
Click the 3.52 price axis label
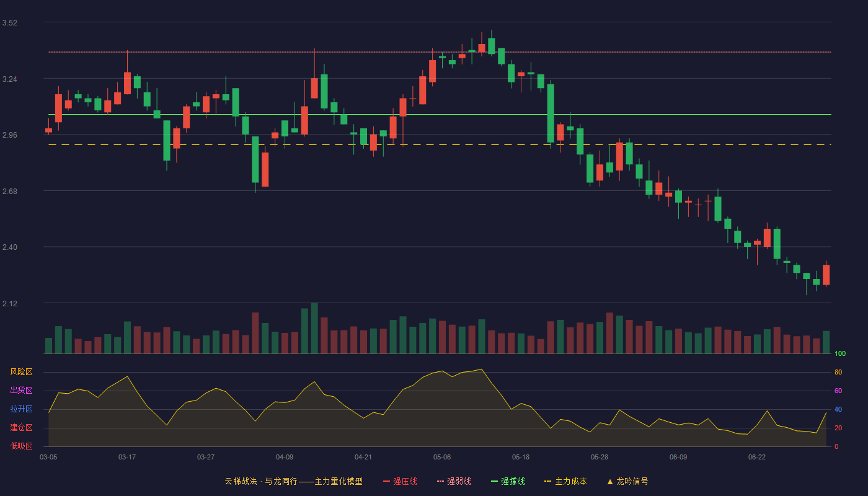pos(10,23)
